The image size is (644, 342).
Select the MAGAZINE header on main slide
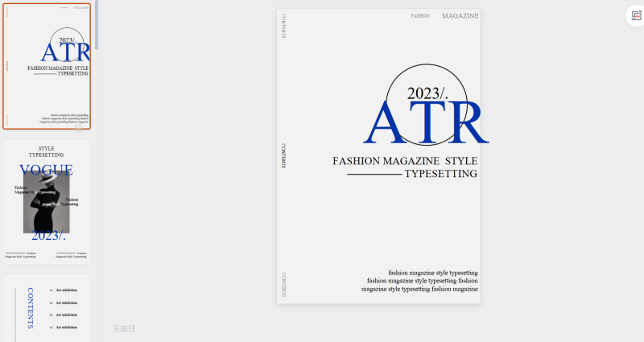[x=460, y=16]
